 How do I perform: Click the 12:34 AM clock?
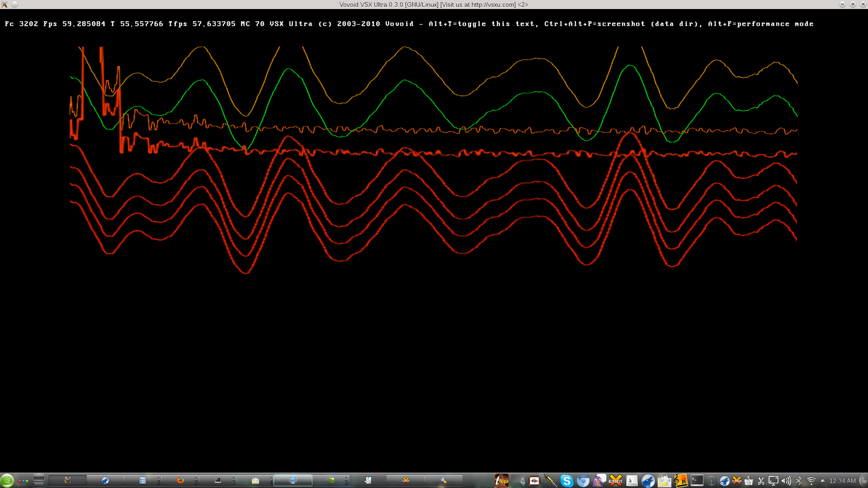(842, 481)
